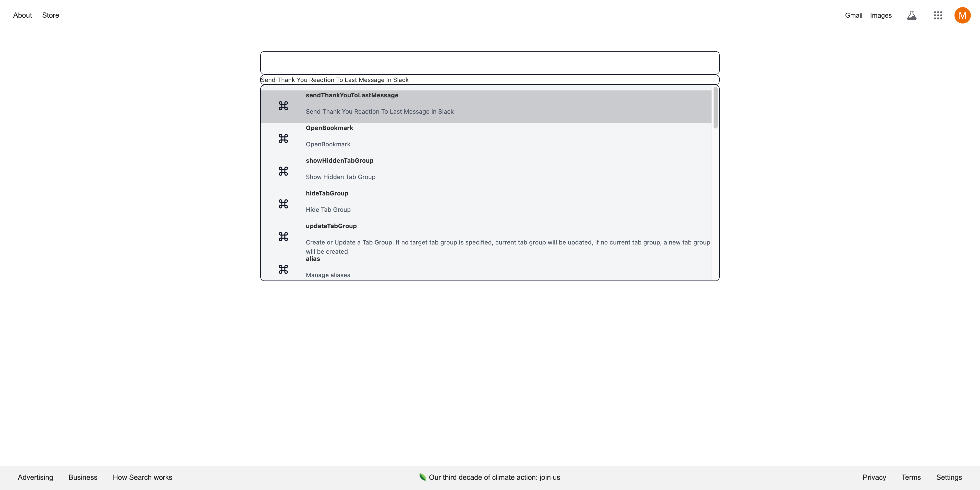Click the alias command icon
The image size is (980, 490).
tap(283, 269)
